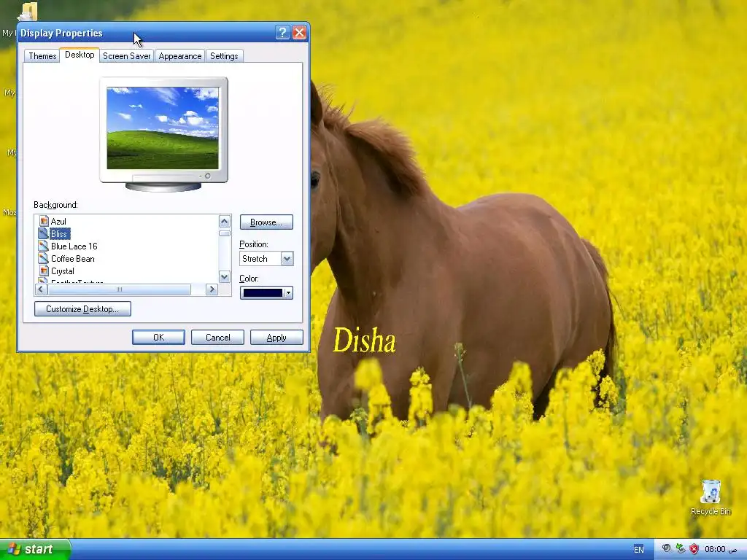This screenshot has height=560, width=747.
Task: Select Blue Lace 16 background
Action: 74,246
